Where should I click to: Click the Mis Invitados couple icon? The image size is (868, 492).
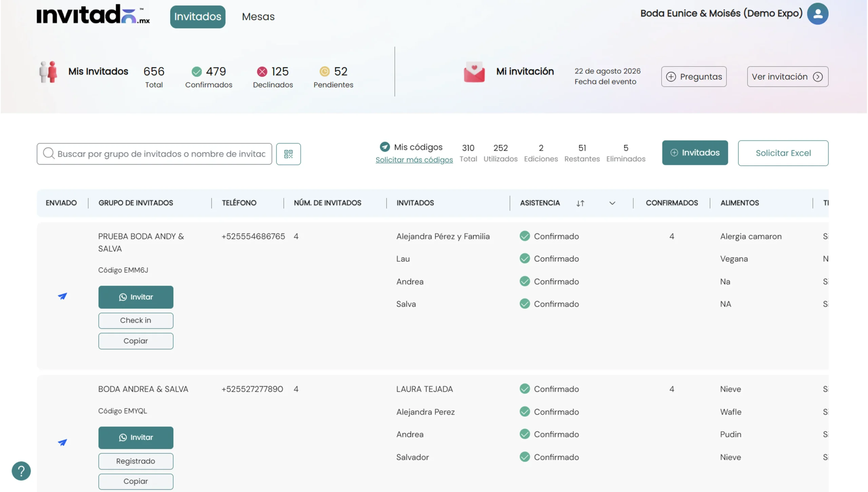[x=48, y=72]
